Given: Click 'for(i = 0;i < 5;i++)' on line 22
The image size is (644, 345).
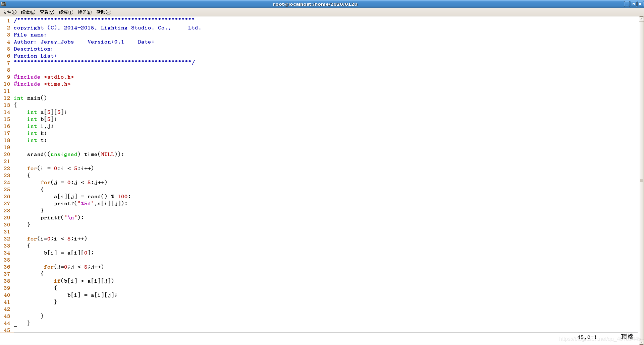Looking at the screenshot, I should pyautogui.click(x=60, y=168).
